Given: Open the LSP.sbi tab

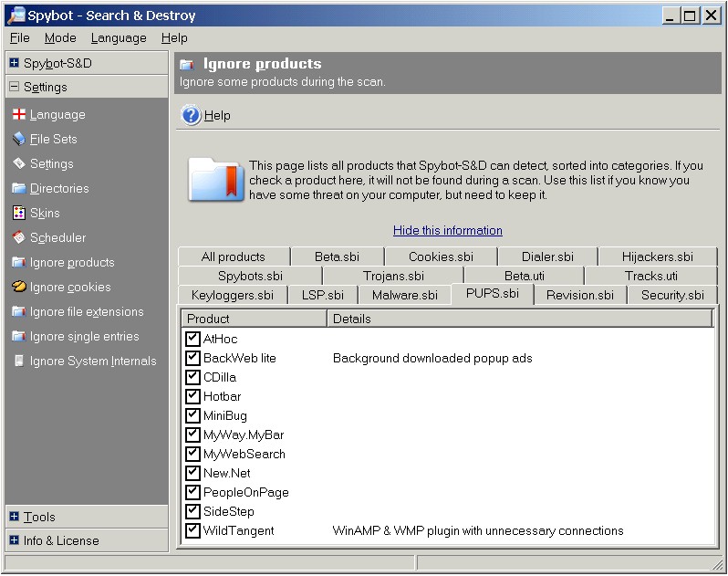Looking at the screenshot, I should tap(323, 295).
